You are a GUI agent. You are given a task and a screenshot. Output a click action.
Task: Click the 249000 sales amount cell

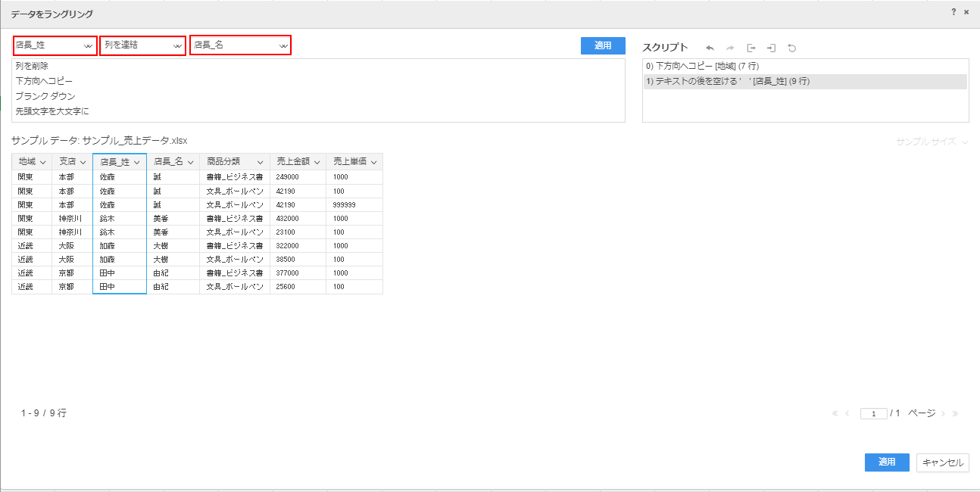pos(298,176)
